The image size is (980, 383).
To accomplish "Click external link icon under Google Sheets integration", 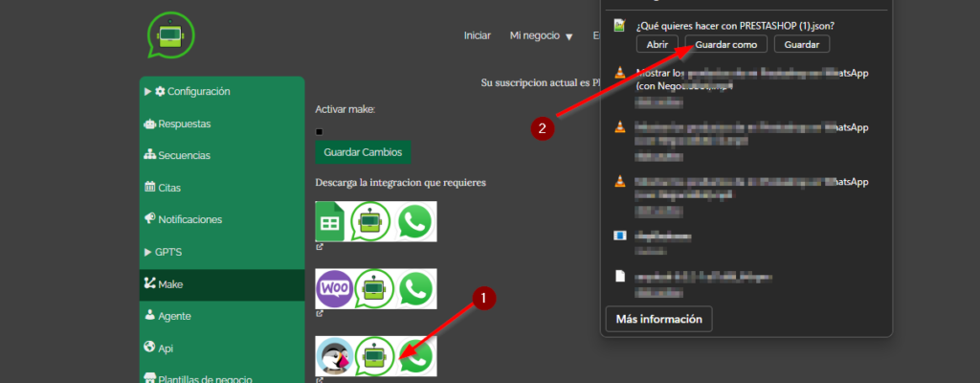I will (x=320, y=247).
